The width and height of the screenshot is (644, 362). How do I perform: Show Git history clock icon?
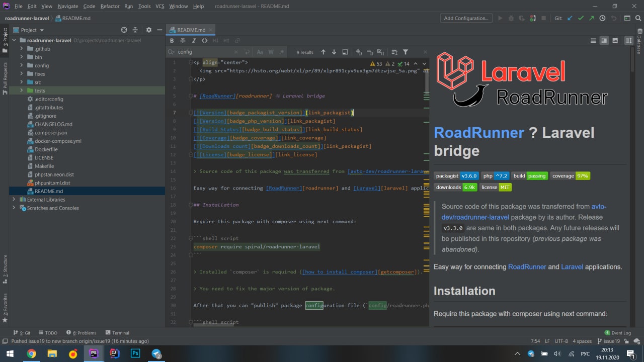tap(602, 18)
